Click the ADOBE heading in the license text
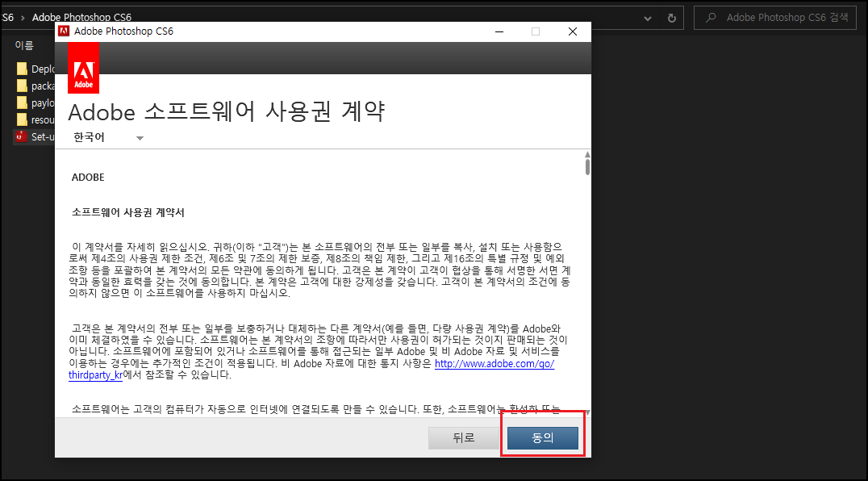Screen dimensions: 868x481 point(88,178)
